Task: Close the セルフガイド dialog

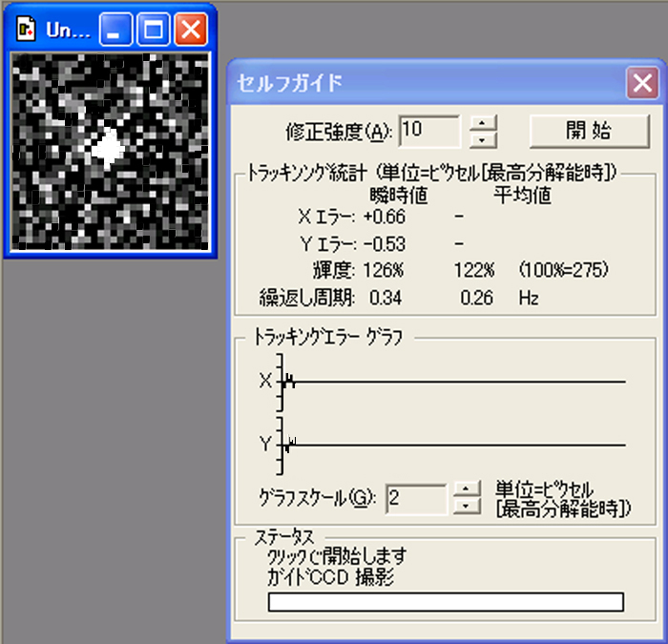Action: point(642,83)
